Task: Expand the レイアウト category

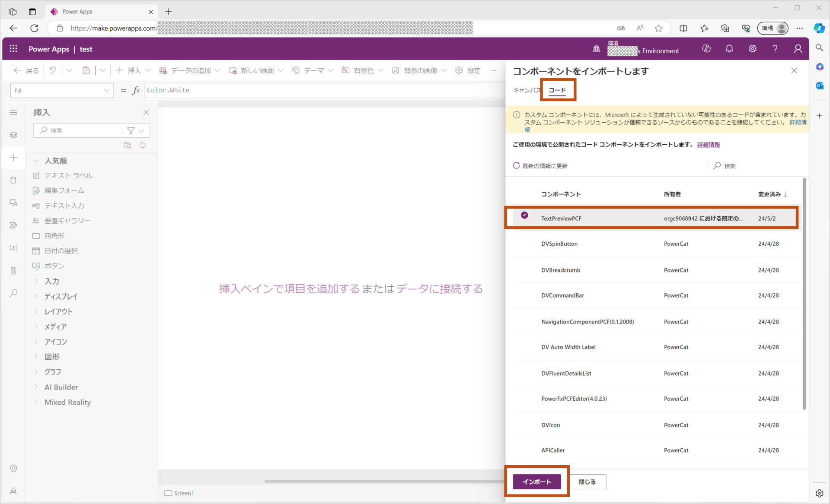Action: tap(36, 311)
